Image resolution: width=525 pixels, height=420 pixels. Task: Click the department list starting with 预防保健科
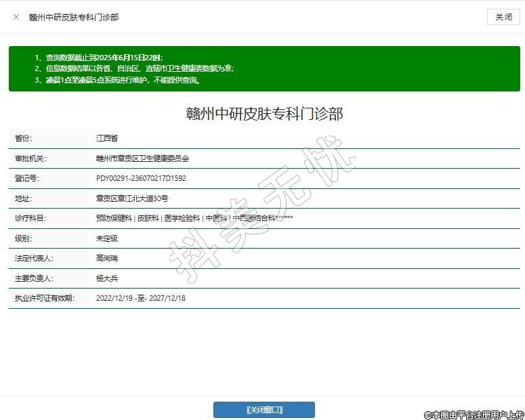[x=194, y=218]
